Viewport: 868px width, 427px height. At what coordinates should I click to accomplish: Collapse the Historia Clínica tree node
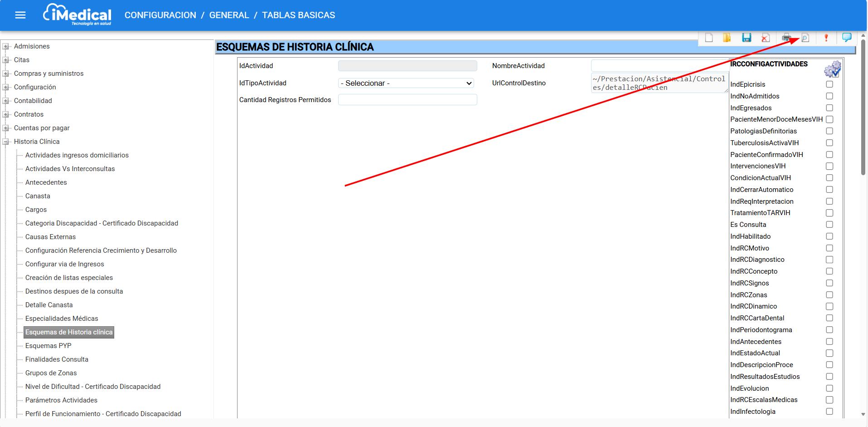[x=6, y=142]
